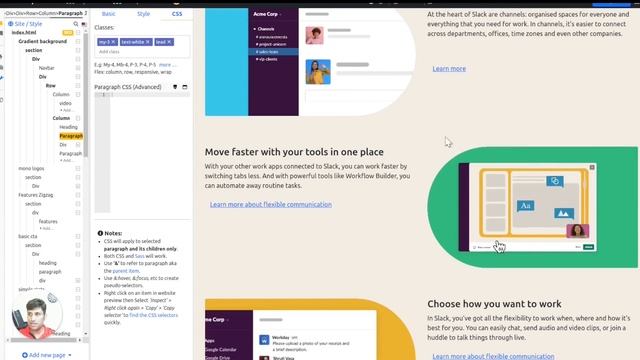
Task: Select the Navbar tree item
Action: [x=47, y=68]
